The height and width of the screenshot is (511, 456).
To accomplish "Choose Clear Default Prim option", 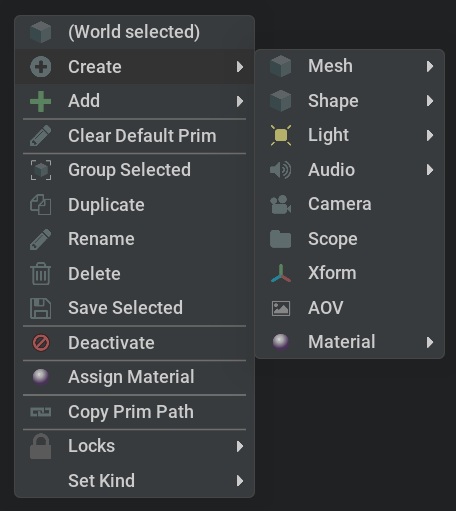I will pos(135,136).
